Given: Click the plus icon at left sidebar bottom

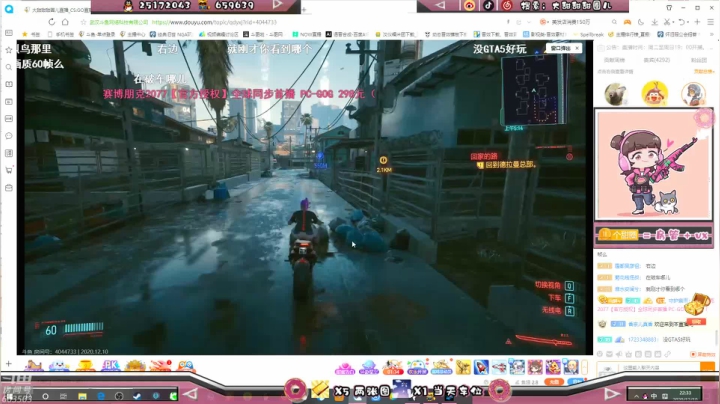Looking at the screenshot, I should point(9,364).
